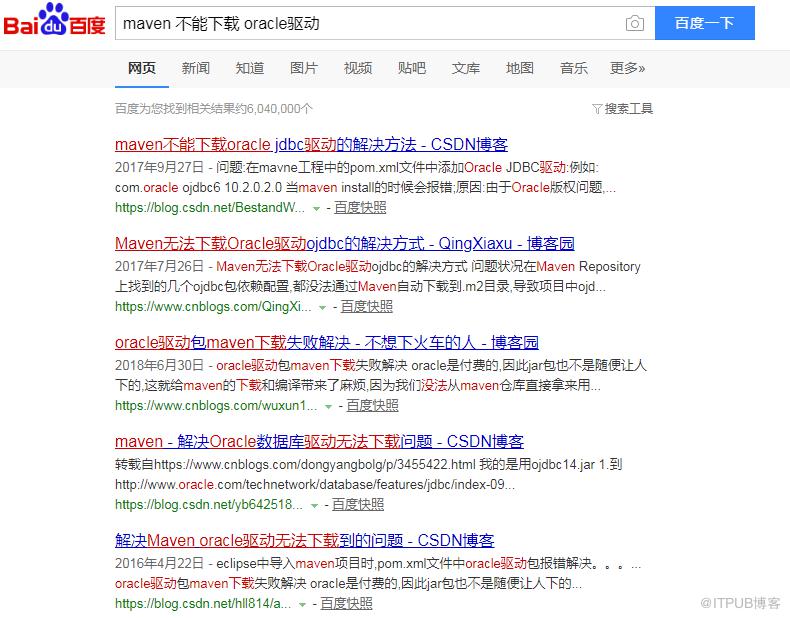Open result maven - 解决Oracle数据库驱动无法下载问题

pos(319,442)
